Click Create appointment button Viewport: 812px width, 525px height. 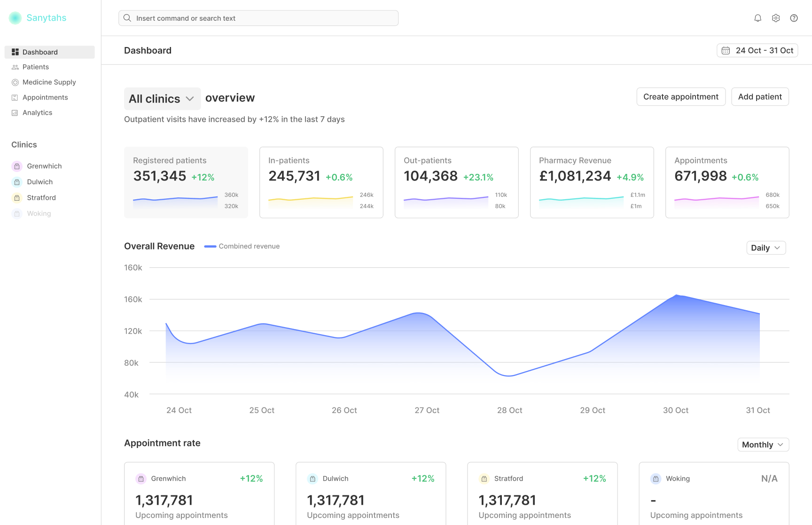pyautogui.click(x=681, y=97)
